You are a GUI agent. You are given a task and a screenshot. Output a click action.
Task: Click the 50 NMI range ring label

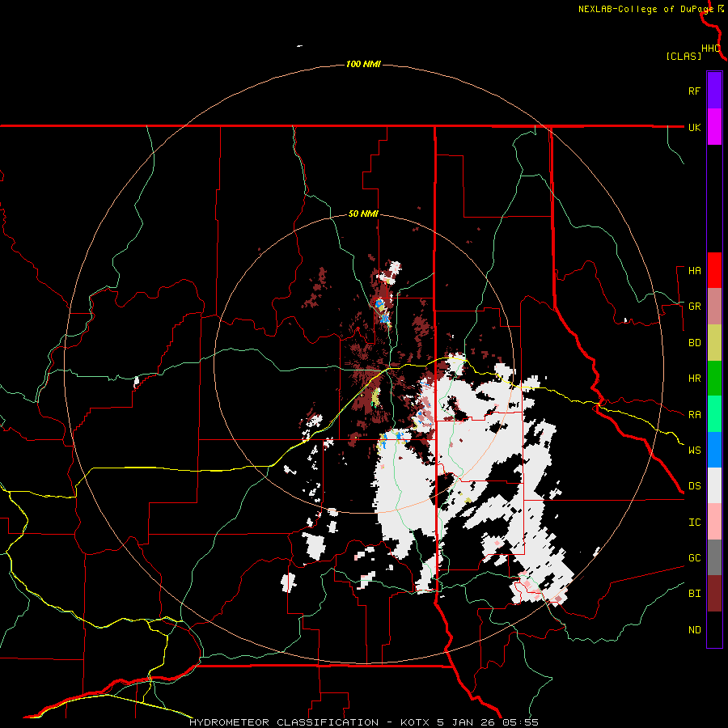(363, 214)
